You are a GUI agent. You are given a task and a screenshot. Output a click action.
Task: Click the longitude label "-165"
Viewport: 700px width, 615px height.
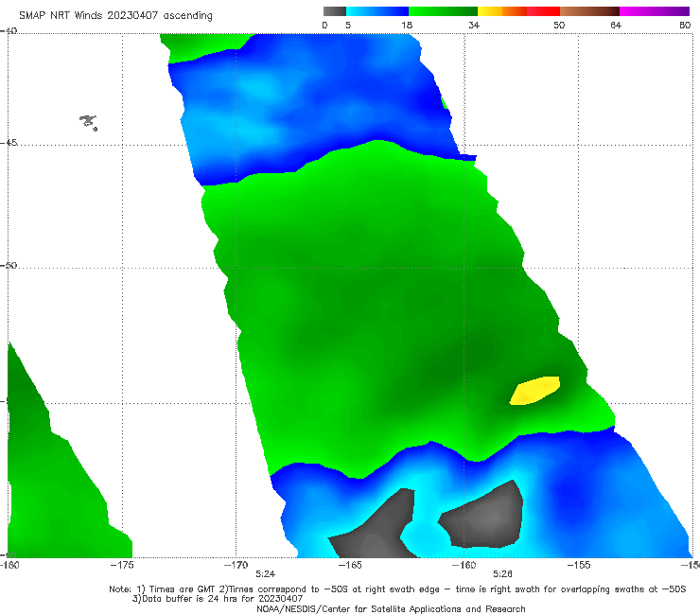pyautogui.click(x=350, y=565)
